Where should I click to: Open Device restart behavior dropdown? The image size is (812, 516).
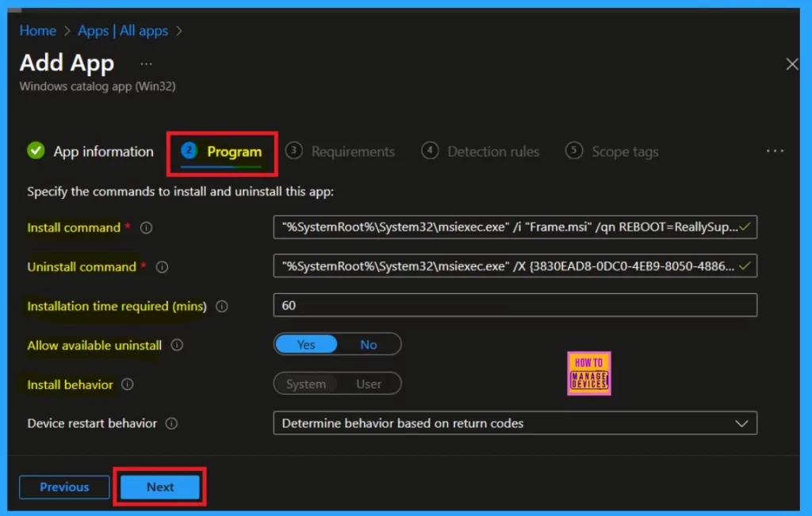tap(515, 424)
